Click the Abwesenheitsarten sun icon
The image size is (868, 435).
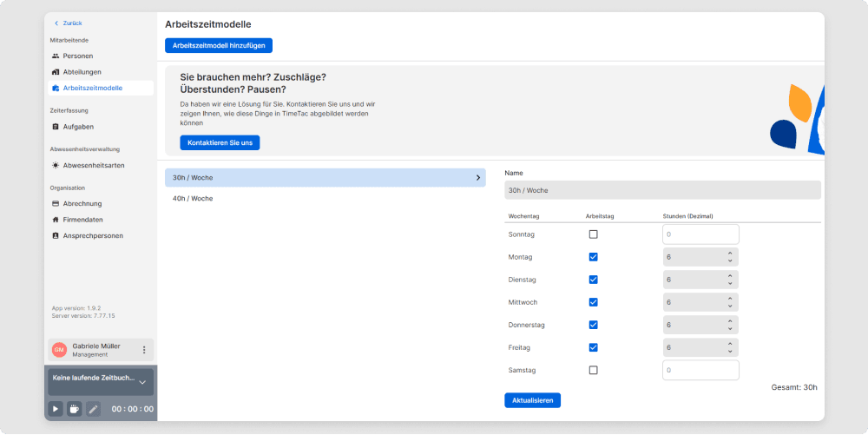(56, 166)
